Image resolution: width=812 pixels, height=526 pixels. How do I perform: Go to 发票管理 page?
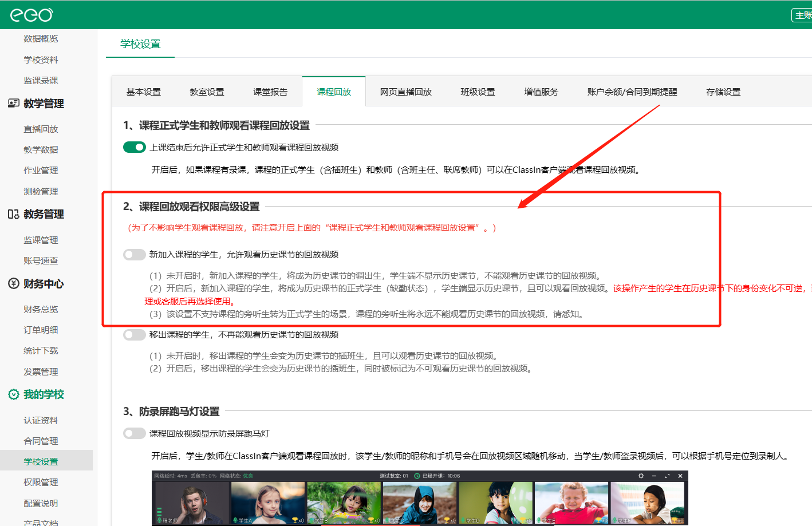point(41,371)
